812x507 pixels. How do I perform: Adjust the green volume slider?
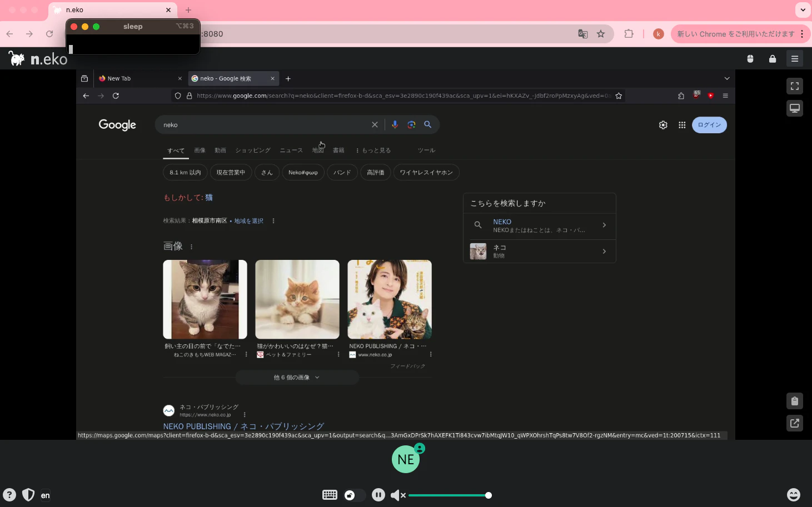tap(449, 495)
